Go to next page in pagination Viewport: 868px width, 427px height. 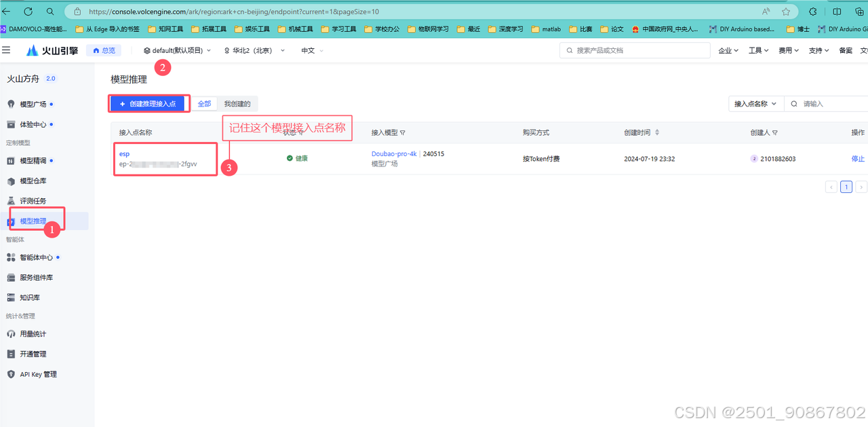[861, 187]
